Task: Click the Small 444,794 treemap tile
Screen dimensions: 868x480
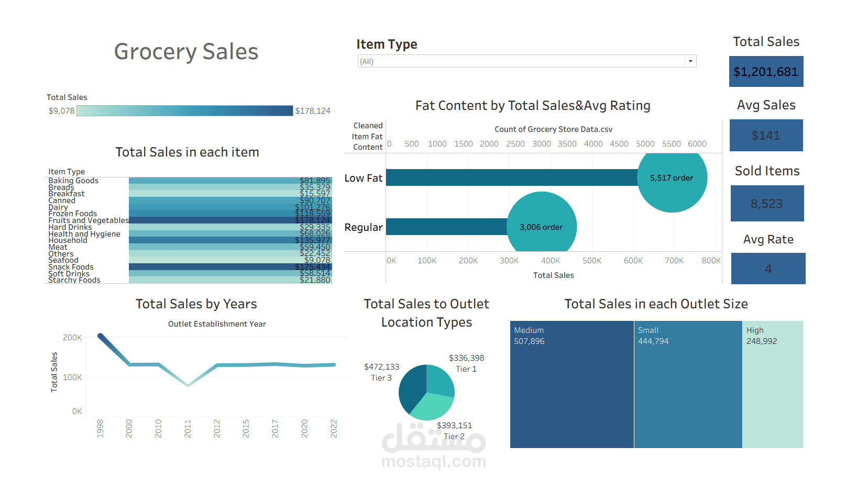Action: [688, 384]
